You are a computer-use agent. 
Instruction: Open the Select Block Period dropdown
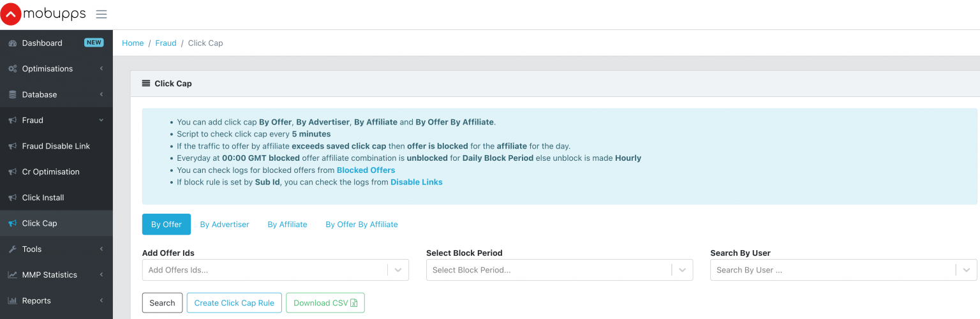(560, 270)
